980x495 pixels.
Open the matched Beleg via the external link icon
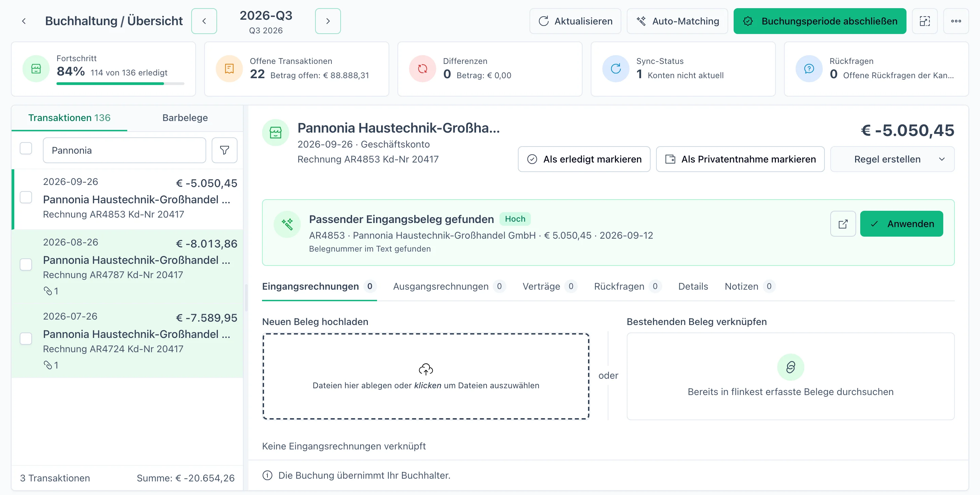tap(843, 224)
